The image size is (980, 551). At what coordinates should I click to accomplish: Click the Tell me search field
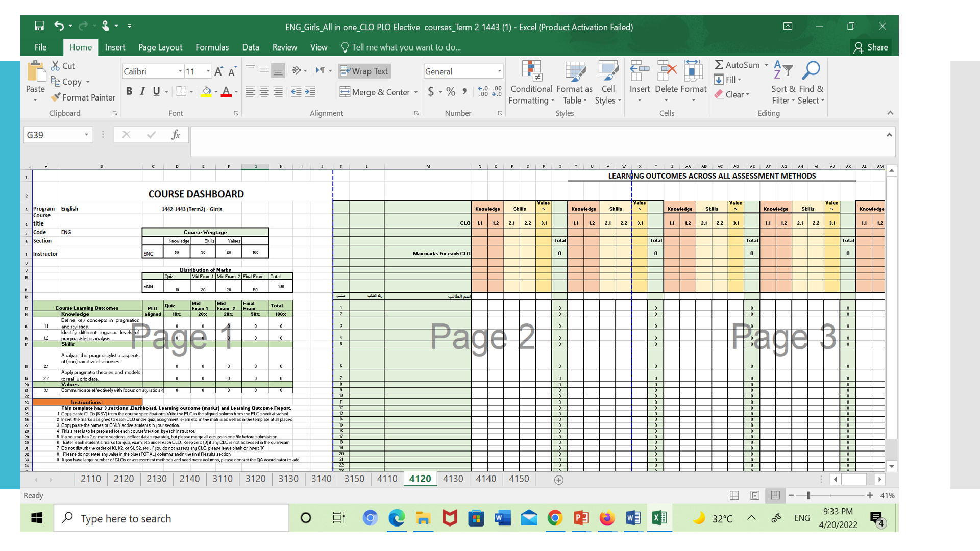pyautogui.click(x=406, y=47)
